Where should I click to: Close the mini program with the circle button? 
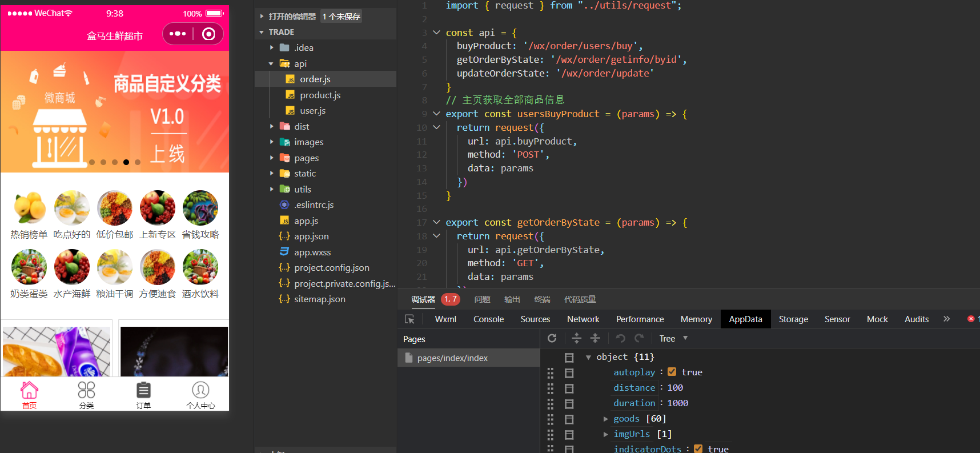coord(208,34)
